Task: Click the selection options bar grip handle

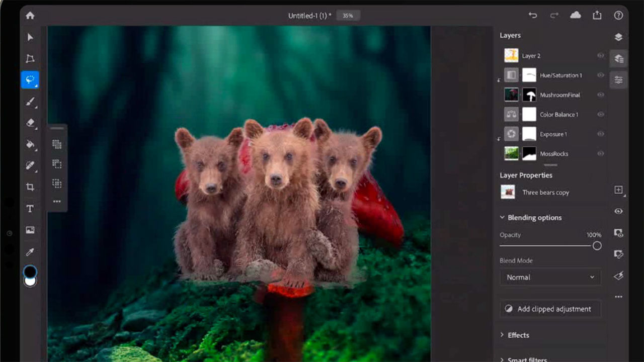Action: 57,129
